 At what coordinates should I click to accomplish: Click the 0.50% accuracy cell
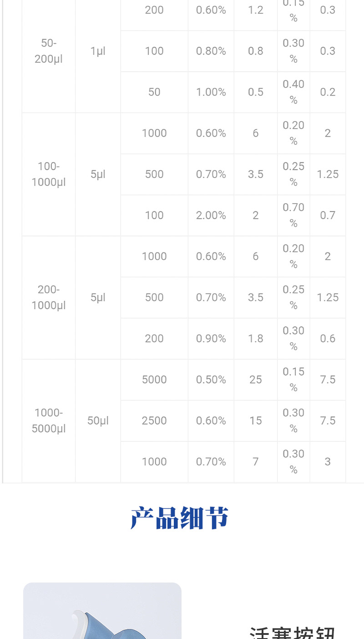pos(211,380)
